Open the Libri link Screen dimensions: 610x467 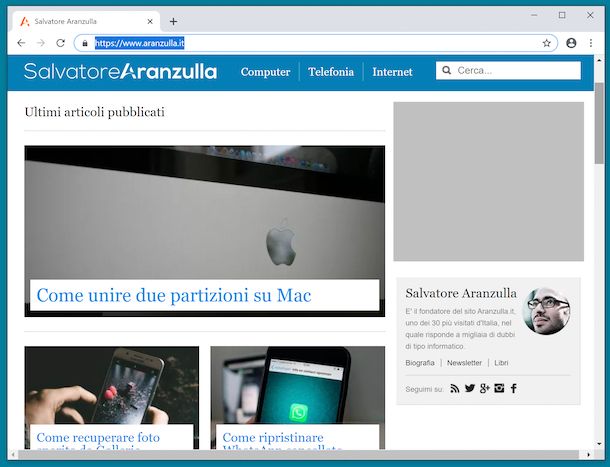pyautogui.click(x=501, y=363)
